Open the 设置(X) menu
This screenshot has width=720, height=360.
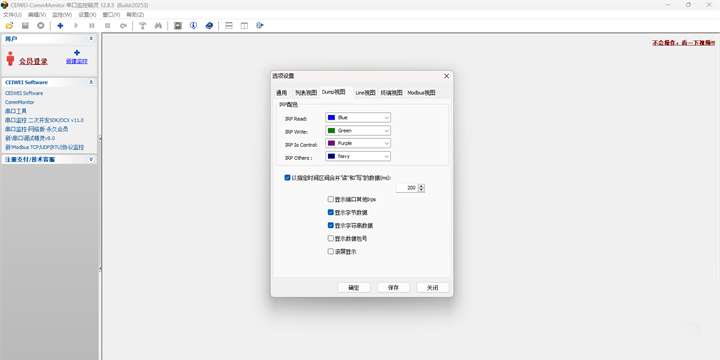coord(87,15)
